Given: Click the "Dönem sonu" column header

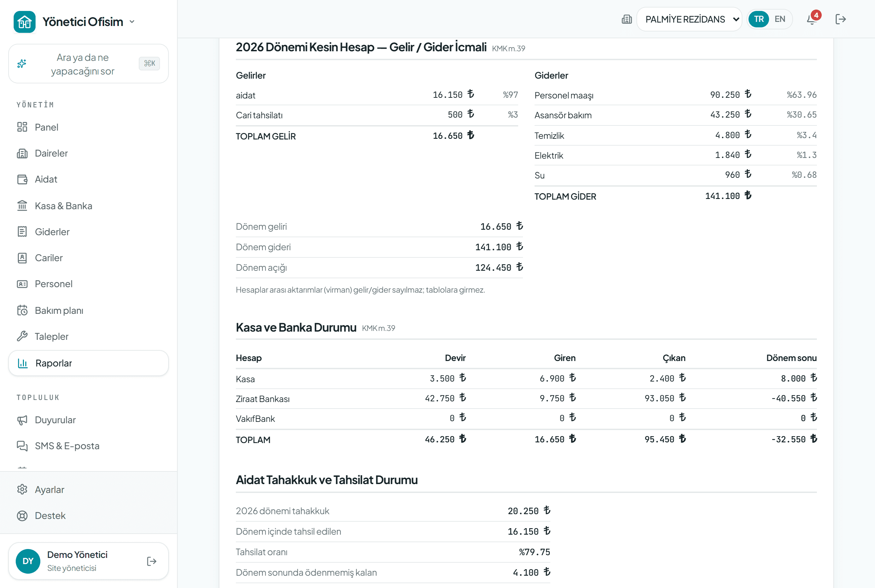Looking at the screenshot, I should coord(791,358).
